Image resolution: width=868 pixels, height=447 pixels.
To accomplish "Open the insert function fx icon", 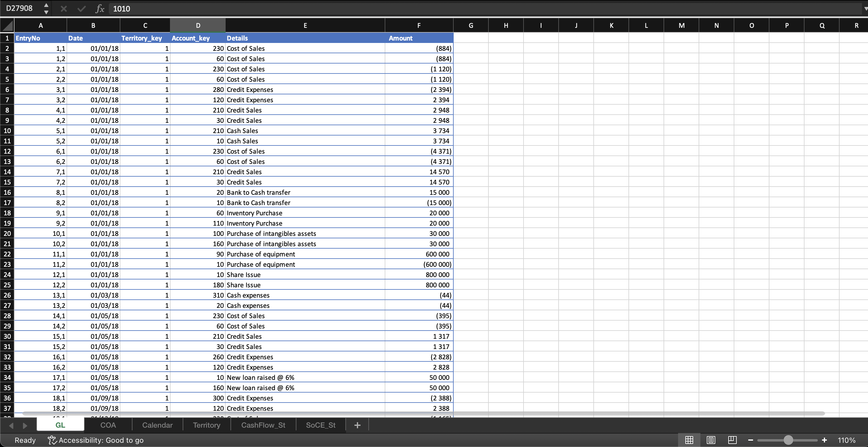I will tap(100, 9).
